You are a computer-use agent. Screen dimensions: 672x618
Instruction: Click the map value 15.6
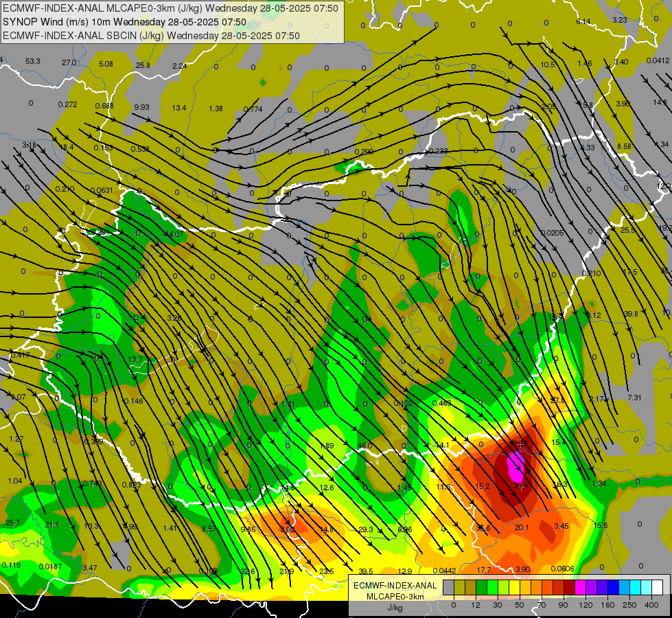(601, 525)
